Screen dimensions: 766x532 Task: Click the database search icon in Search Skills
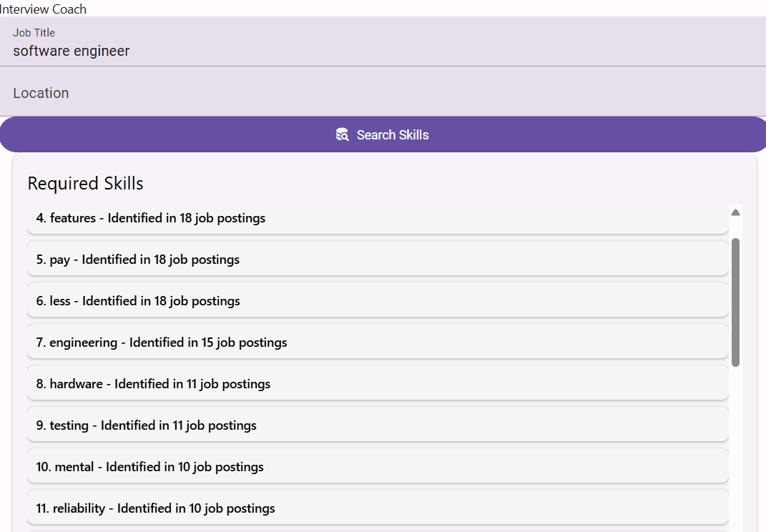(x=342, y=134)
